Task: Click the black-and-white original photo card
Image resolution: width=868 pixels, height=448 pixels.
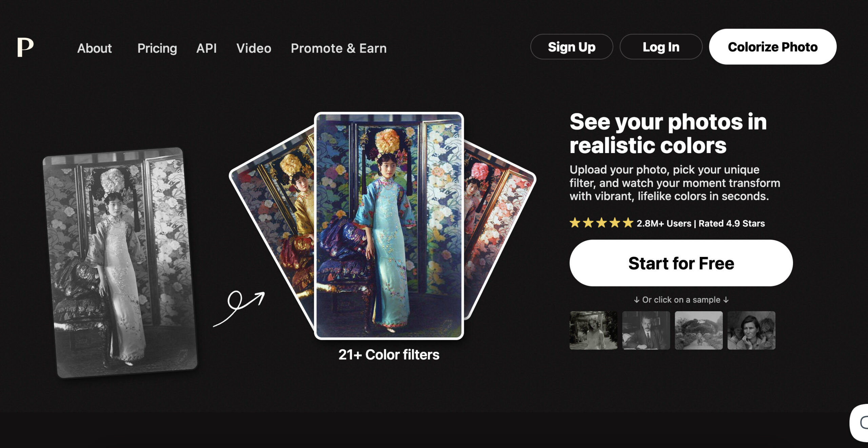Action: coord(120,263)
